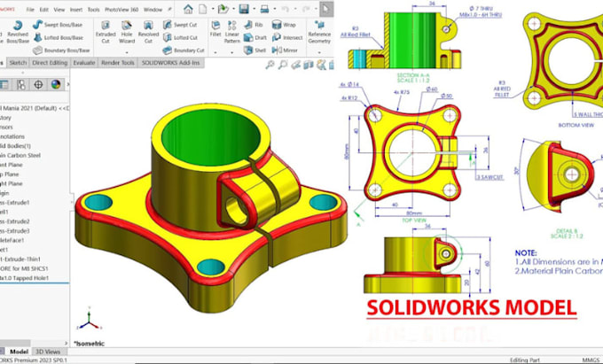The image size is (603, 364).
Task: Expand the Print dropdown arrow
Action: coord(275,9)
